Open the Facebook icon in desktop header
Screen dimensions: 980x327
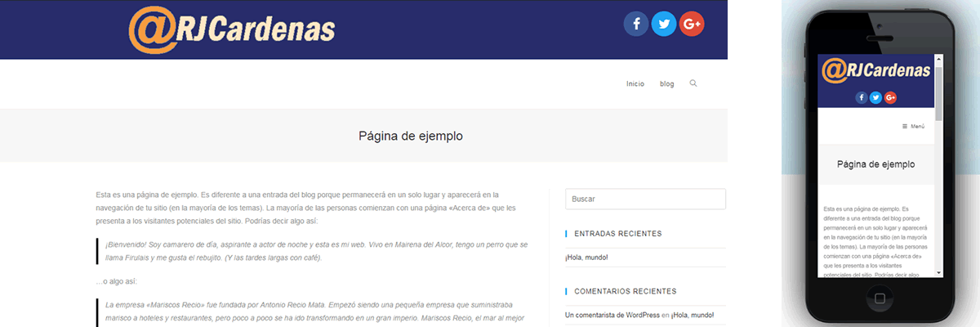click(x=636, y=24)
